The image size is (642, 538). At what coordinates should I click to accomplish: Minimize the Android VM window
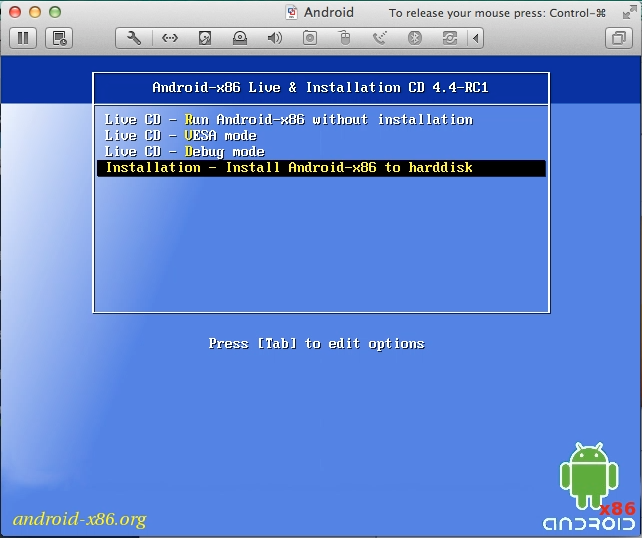coord(35,12)
